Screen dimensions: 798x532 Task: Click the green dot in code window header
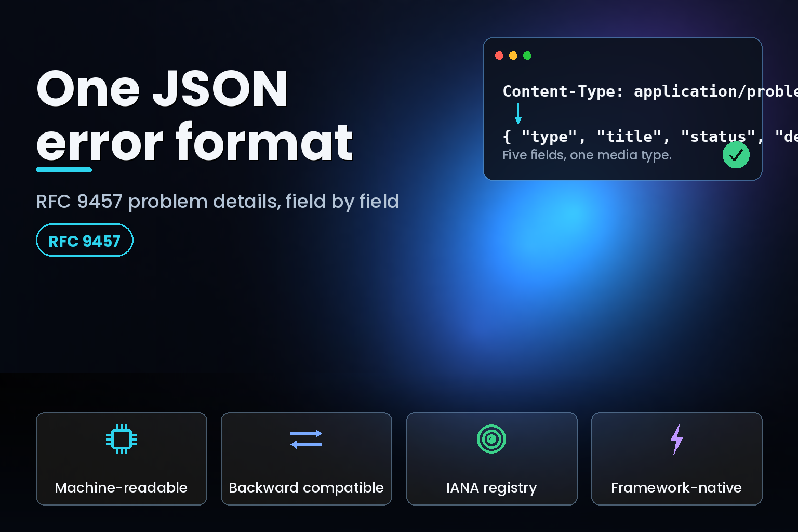click(x=527, y=56)
